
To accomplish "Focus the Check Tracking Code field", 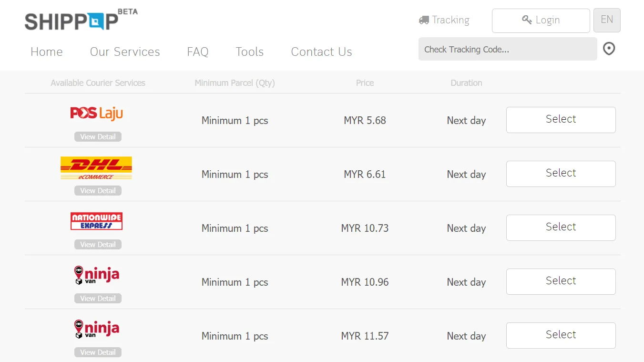I will click(x=507, y=49).
